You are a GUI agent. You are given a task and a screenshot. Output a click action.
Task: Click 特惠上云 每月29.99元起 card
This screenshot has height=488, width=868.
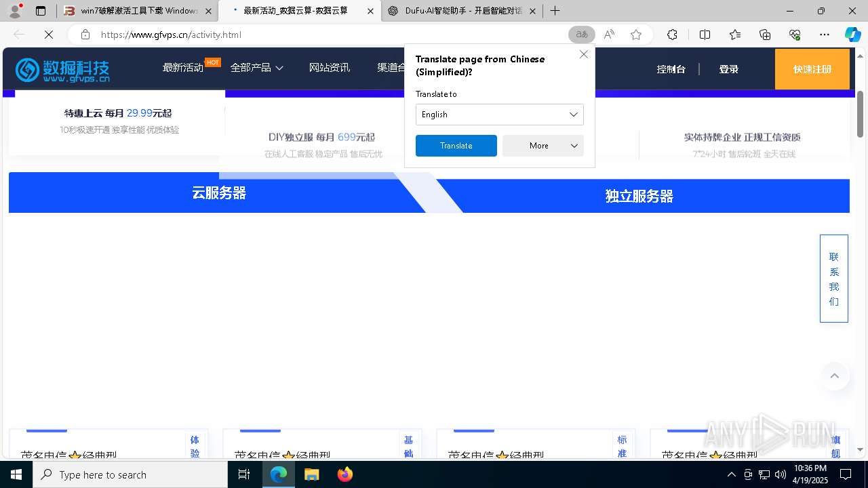(119, 121)
